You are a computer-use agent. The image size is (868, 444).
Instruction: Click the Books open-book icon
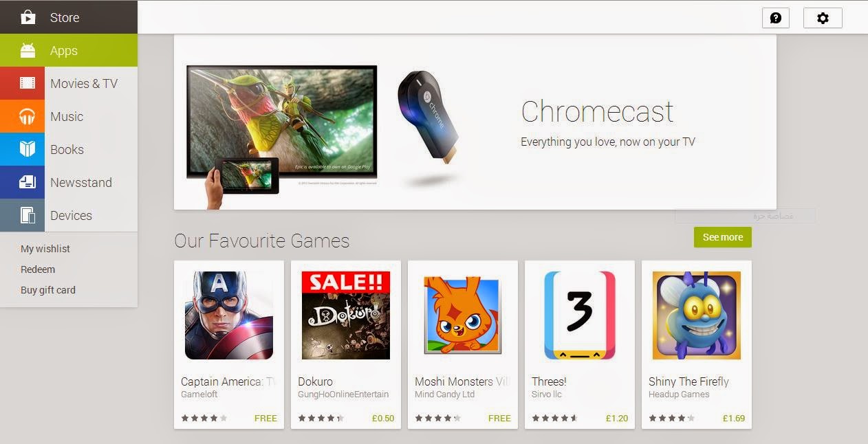click(x=28, y=149)
